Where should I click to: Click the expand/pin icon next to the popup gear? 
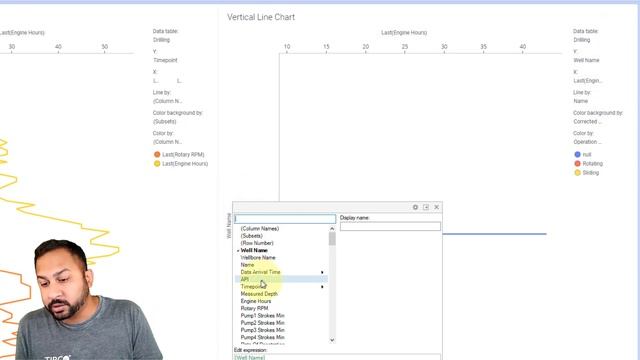point(426,207)
